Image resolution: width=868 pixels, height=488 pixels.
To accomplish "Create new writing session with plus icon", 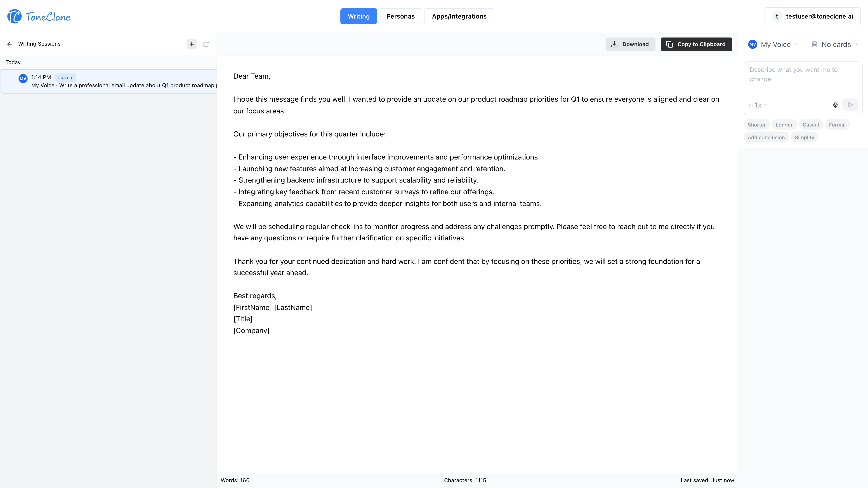I will click(x=191, y=44).
